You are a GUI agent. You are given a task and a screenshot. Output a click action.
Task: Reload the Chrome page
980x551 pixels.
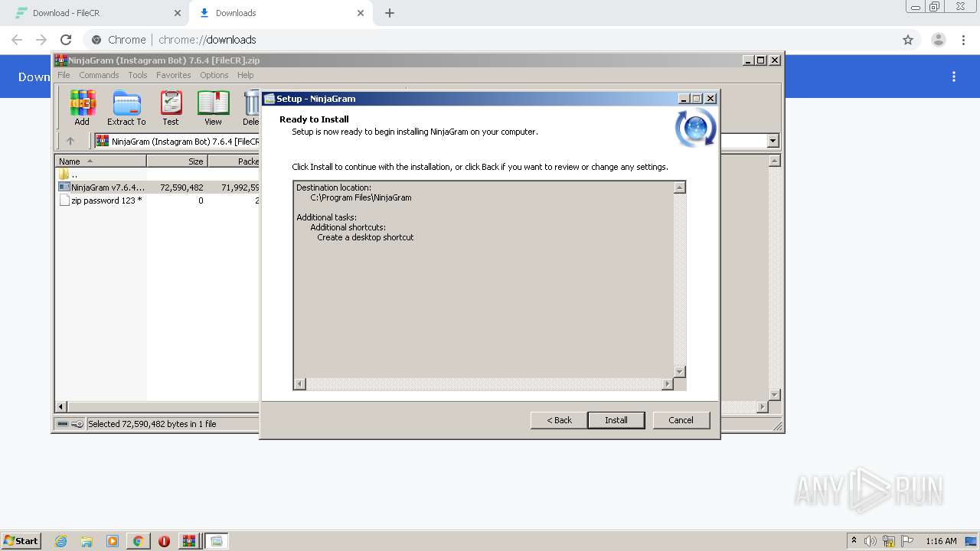[66, 40]
